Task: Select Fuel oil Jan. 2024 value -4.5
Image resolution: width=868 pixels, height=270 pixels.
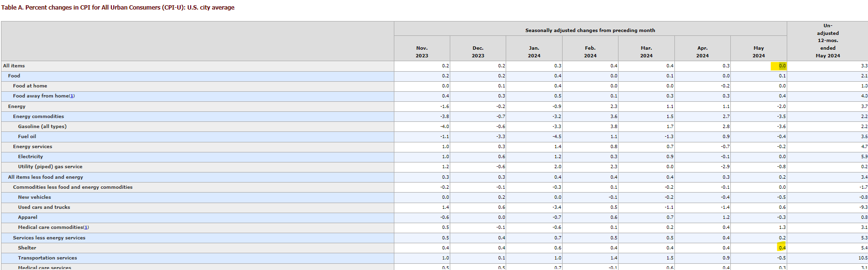Action: coord(557,137)
